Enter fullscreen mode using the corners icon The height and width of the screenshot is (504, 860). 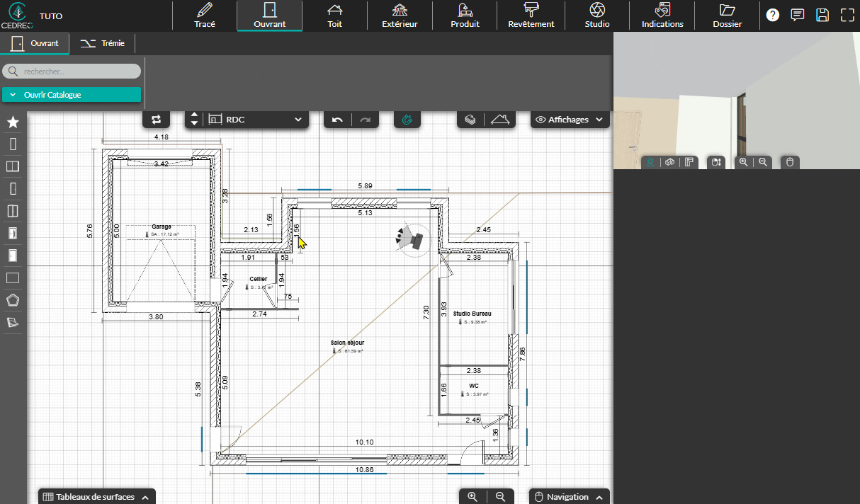[x=847, y=15]
